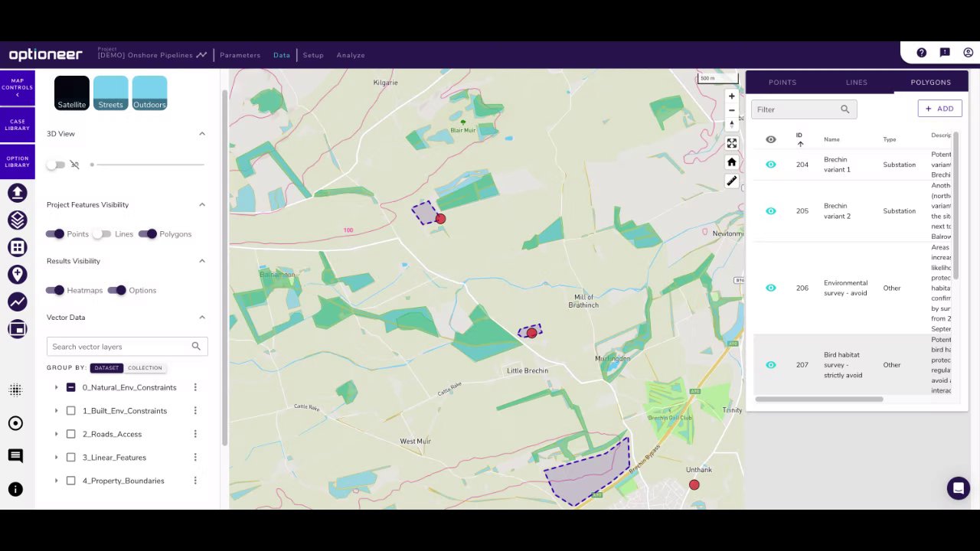Screen dimensions: 980x551
Task: Select the Polygons tab
Action: [x=931, y=82]
